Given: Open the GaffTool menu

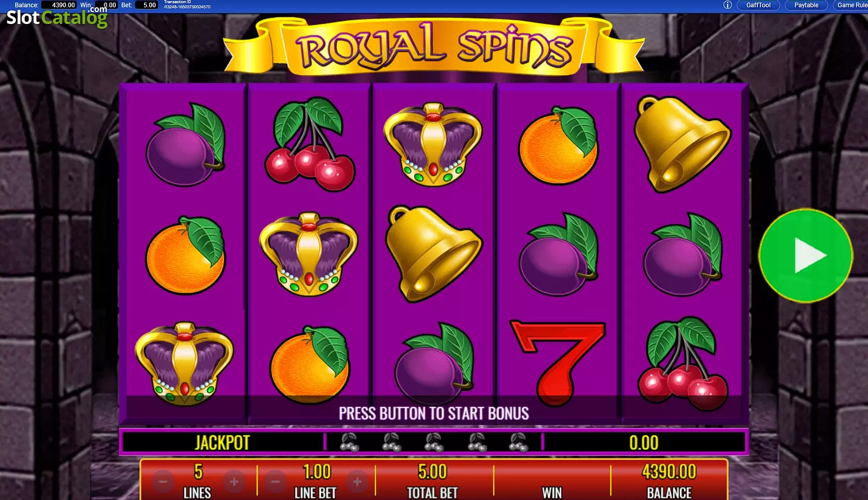Looking at the screenshot, I should (x=758, y=5).
